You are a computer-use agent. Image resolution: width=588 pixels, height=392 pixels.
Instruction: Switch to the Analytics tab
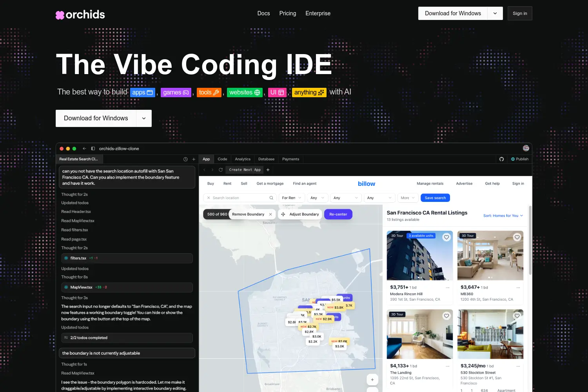pyautogui.click(x=243, y=159)
